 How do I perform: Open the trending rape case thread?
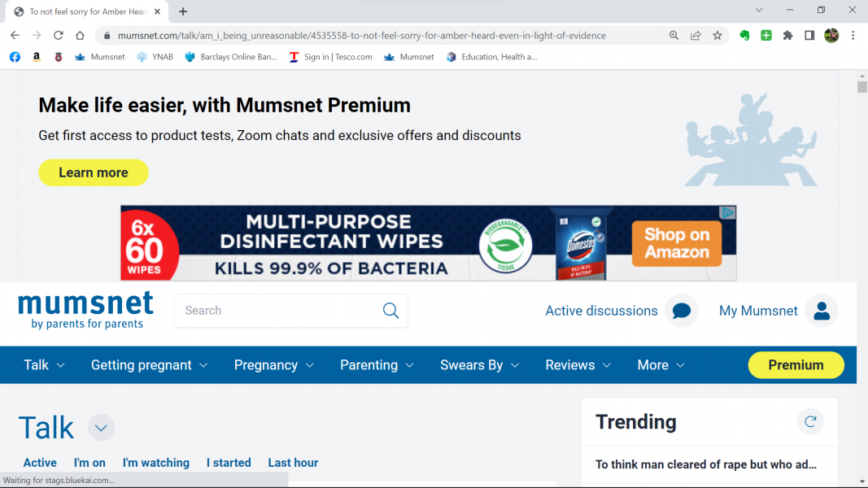point(705,464)
